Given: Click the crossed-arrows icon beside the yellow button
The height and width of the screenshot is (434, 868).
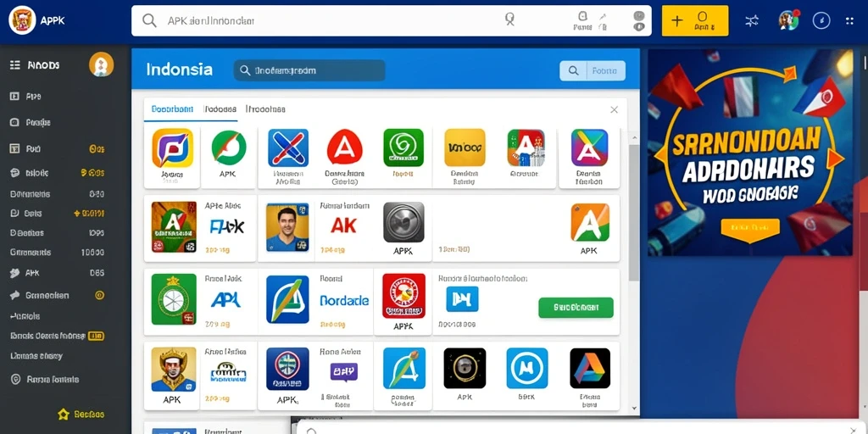Looking at the screenshot, I should point(752,21).
